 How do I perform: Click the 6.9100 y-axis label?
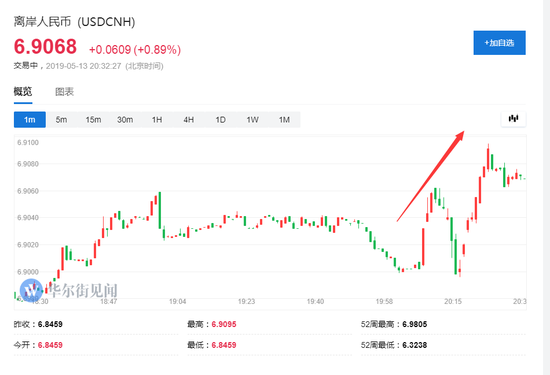tap(28, 142)
